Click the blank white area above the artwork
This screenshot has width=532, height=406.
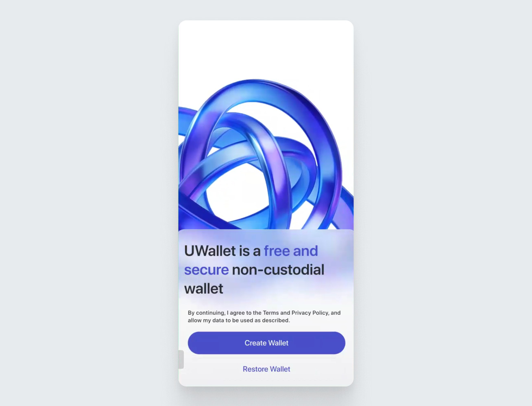tap(266, 49)
